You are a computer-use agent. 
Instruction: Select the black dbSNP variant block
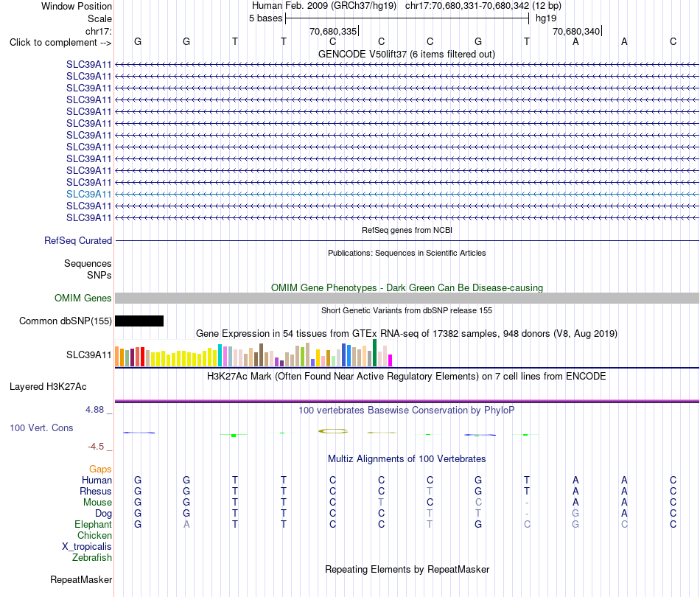point(139,321)
